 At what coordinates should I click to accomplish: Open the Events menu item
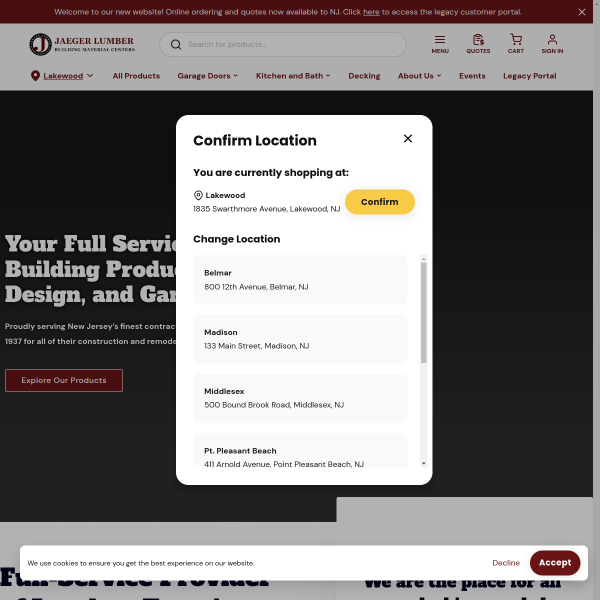coord(472,76)
